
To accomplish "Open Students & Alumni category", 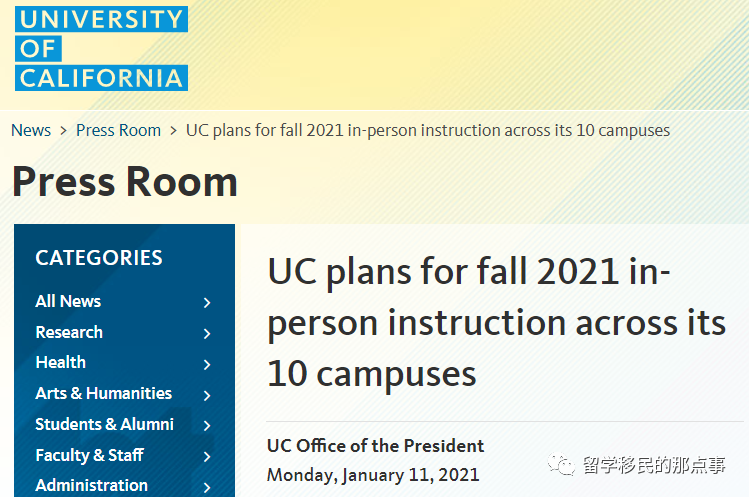I will point(104,424).
